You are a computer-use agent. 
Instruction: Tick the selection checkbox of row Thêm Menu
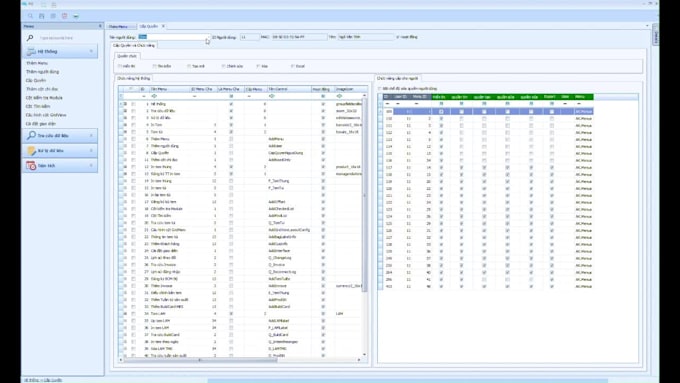pos(134,139)
